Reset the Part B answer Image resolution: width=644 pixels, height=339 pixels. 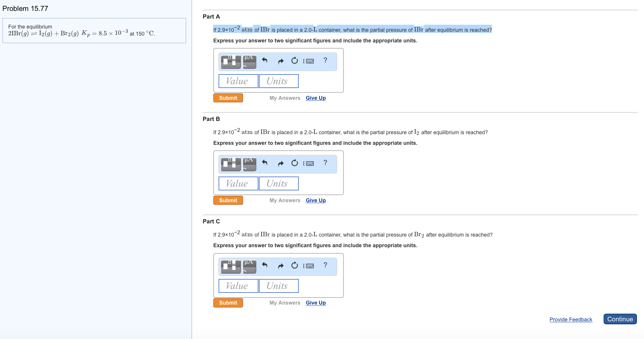pos(295,163)
